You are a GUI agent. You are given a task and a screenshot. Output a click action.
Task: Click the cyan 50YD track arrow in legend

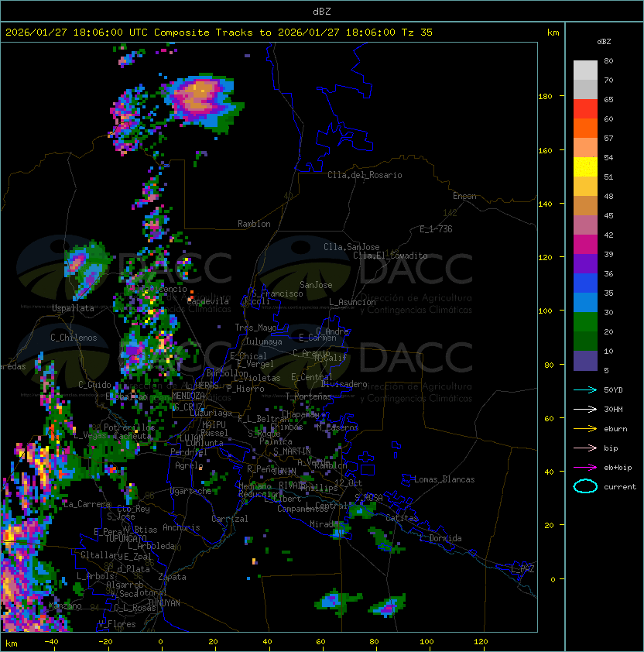tap(585, 389)
